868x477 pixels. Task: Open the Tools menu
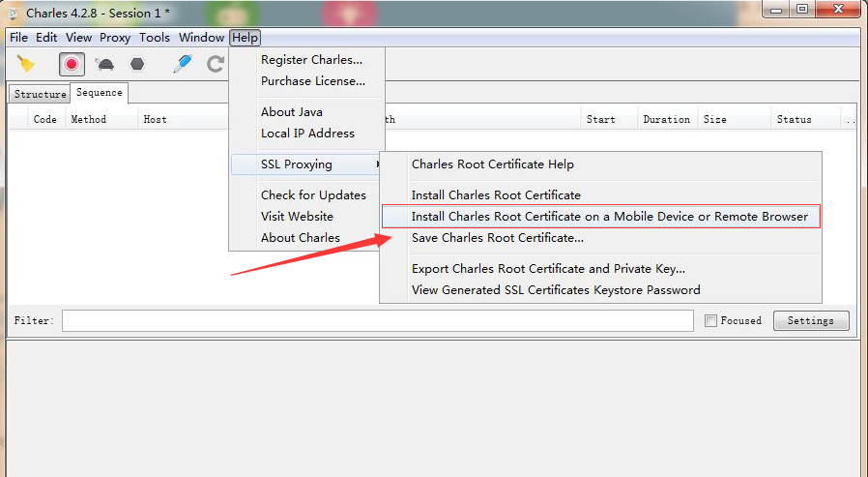(x=155, y=38)
